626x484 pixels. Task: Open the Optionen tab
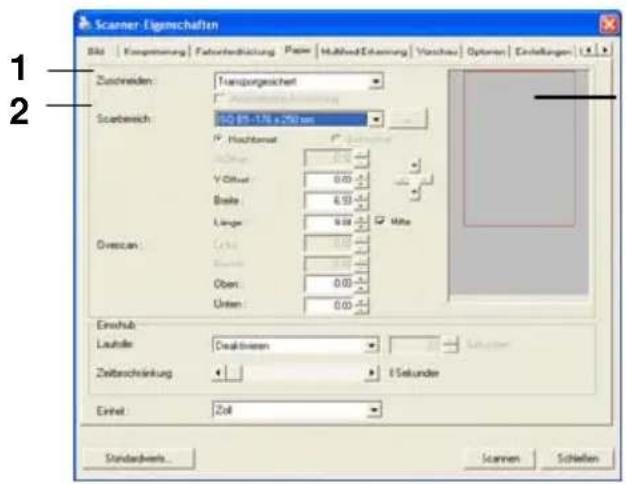pos(485,52)
